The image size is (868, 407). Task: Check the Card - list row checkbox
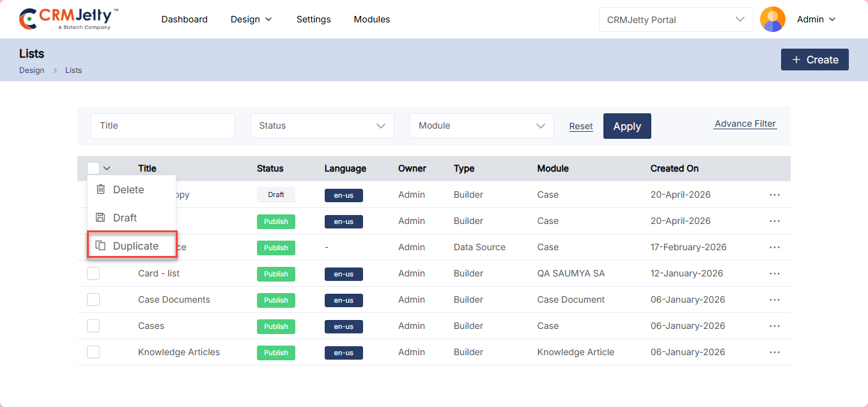pyautogui.click(x=93, y=273)
